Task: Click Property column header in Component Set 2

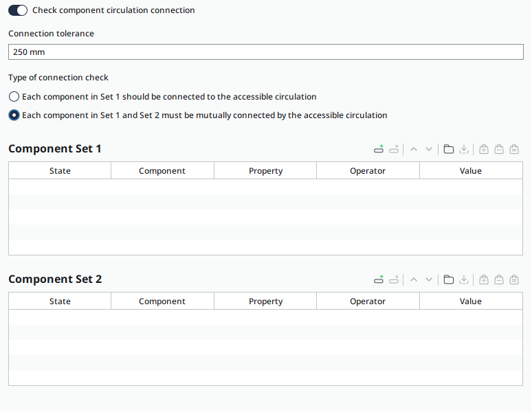Action: pos(265,301)
